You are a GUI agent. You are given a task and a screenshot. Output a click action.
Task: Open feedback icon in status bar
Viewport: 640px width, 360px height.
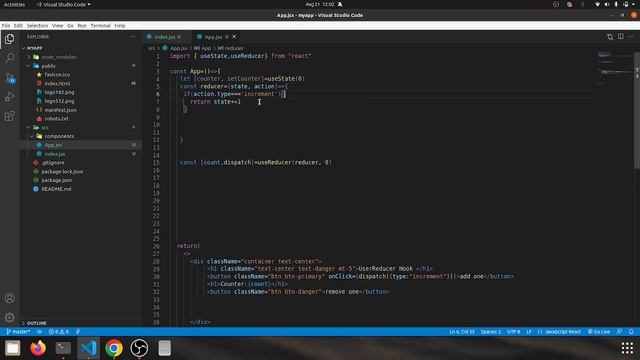click(x=620, y=331)
